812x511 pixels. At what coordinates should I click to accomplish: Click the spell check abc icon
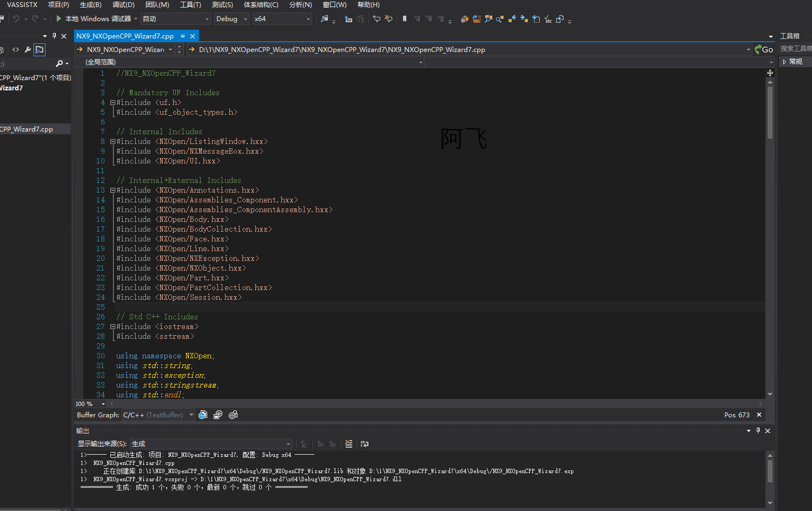[548, 19]
